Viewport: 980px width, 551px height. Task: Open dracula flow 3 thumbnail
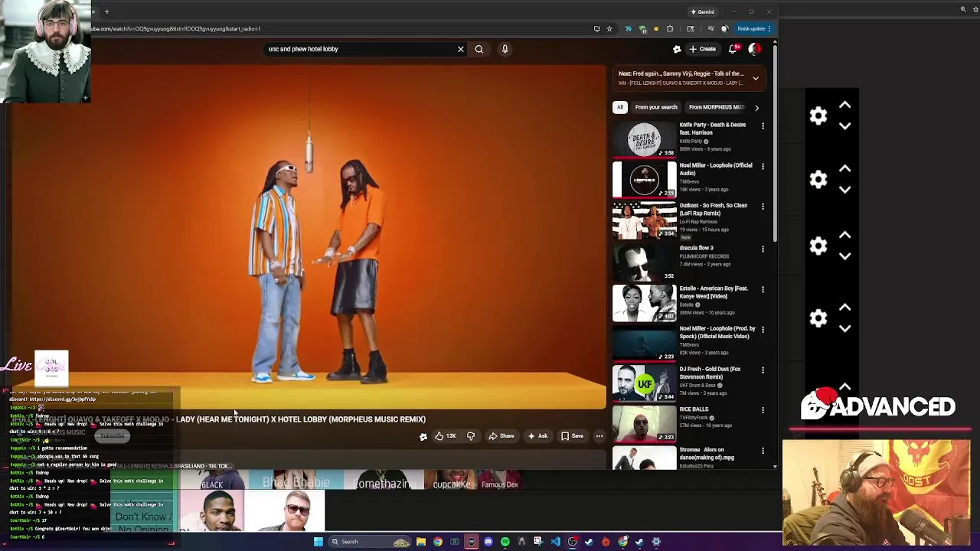click(644, 262)
